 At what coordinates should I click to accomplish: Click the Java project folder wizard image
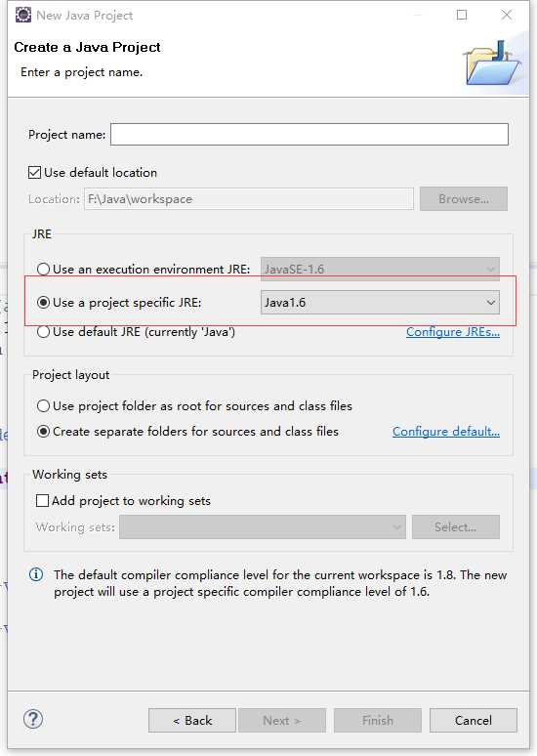(x=492, y=63)
